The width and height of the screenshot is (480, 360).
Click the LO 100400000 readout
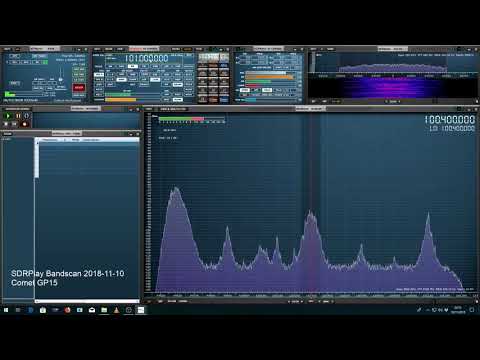[x=452, y=129]
